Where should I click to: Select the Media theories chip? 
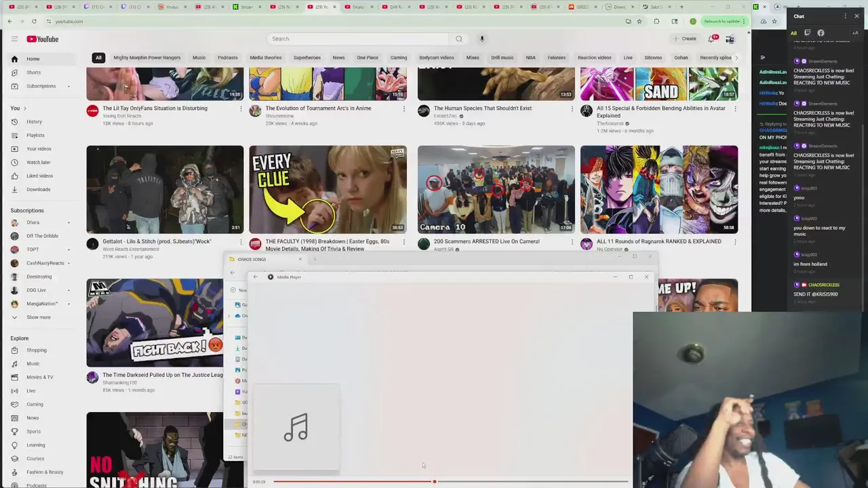[266, 58]
